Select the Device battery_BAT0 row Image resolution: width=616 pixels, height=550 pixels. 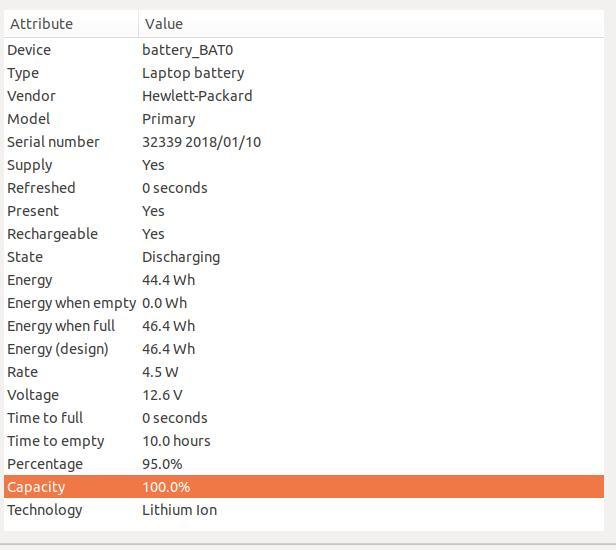304,50
